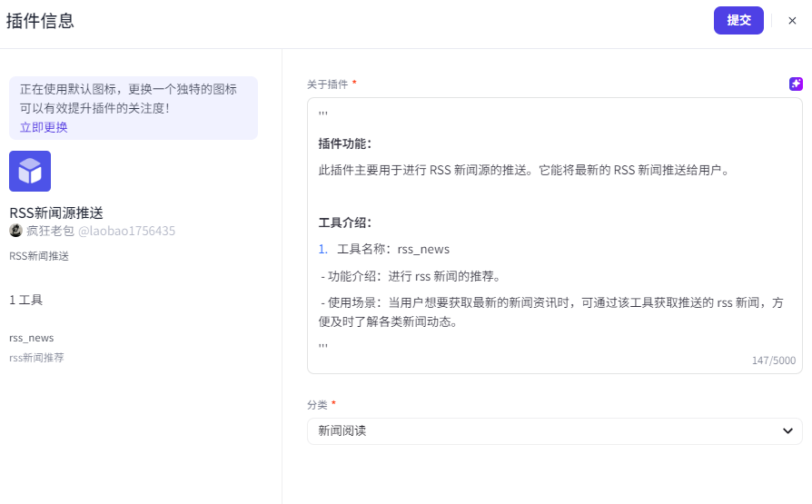Click the plugin title RSS新闻源推送
The width and height of the screenshot is (812, 504).
(56, 212)
